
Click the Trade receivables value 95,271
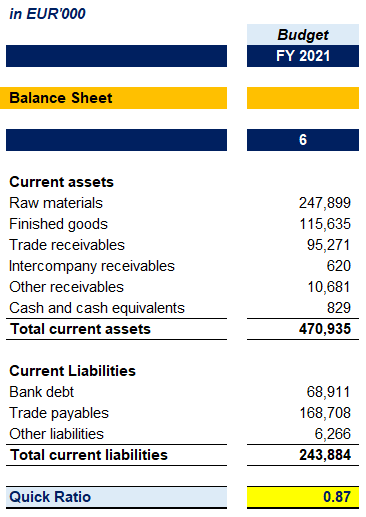coord(328,245)
